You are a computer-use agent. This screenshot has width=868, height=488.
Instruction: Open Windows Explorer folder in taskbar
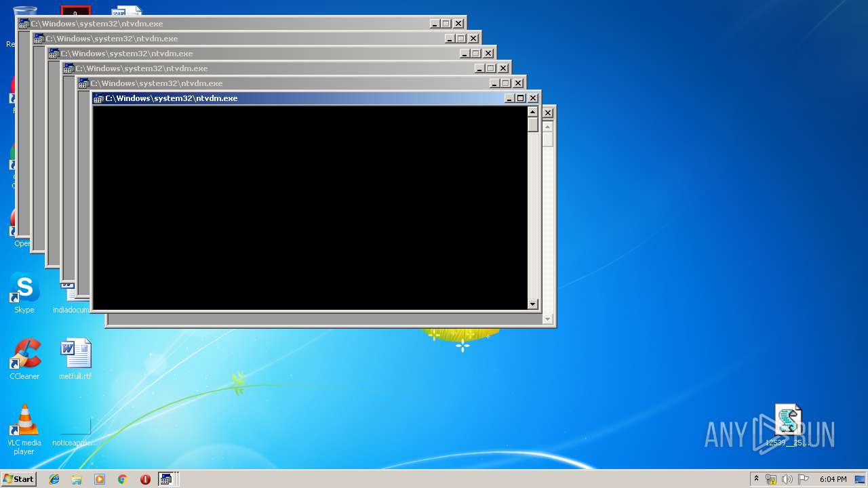[77, 479]
